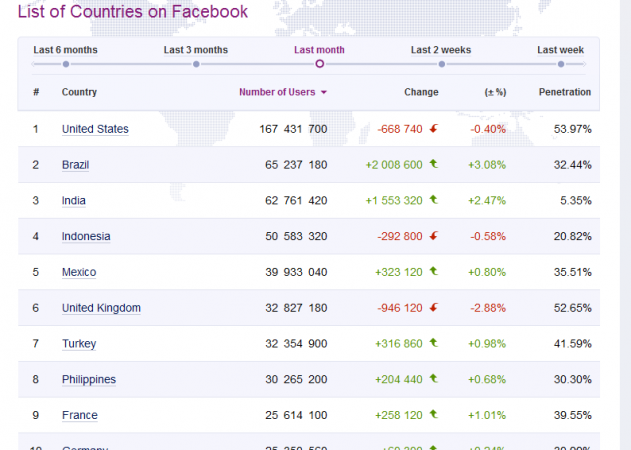The image size is (631, 450).
Task: Click the green up arrow in France row
Action: (434, 415)
